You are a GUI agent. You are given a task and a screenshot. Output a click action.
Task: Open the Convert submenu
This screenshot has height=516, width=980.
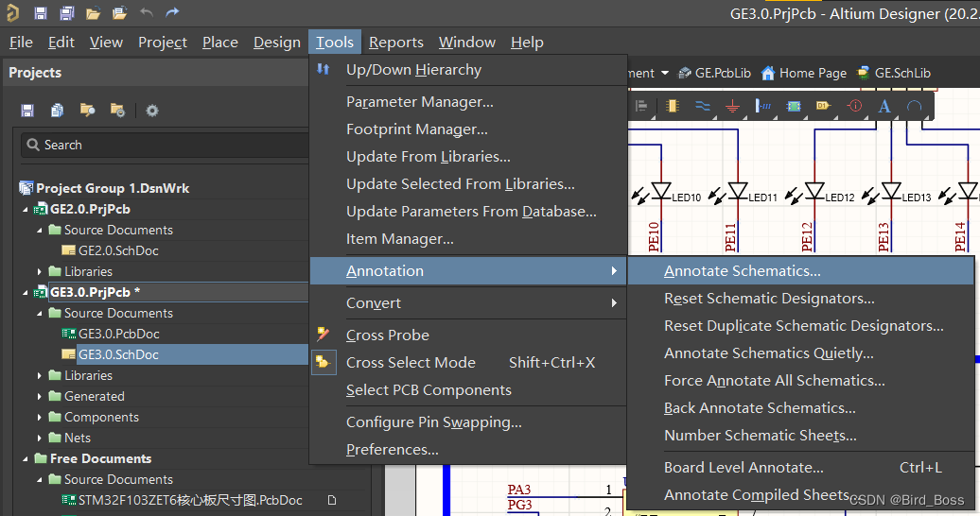click(468, 303)
